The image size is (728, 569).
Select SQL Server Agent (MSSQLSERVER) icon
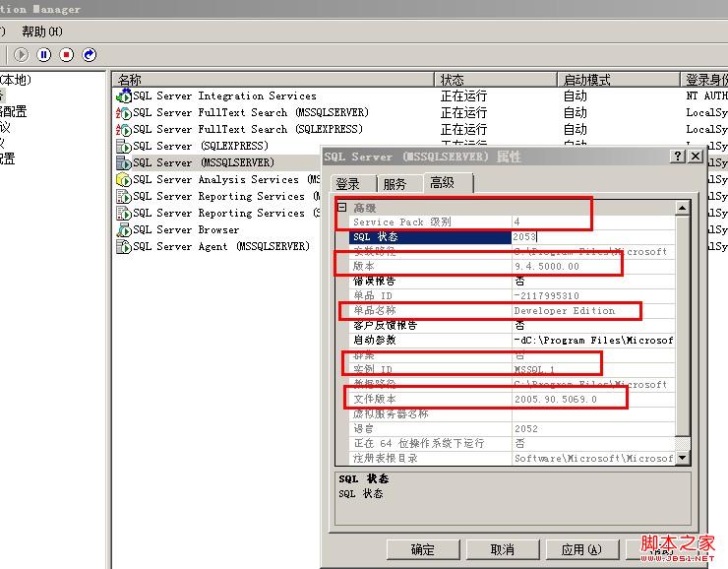pyautogui.click(x=124, y=246)
